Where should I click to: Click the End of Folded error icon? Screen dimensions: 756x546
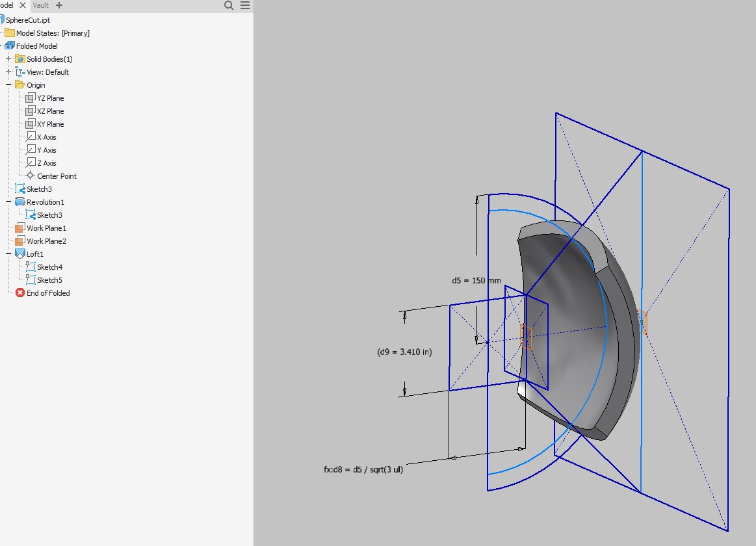(x=18, y=292)
